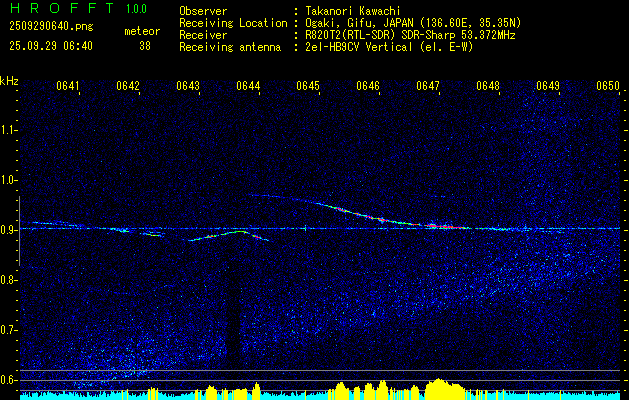
Task: Click time marker 0649
Action: click(548, 86)
